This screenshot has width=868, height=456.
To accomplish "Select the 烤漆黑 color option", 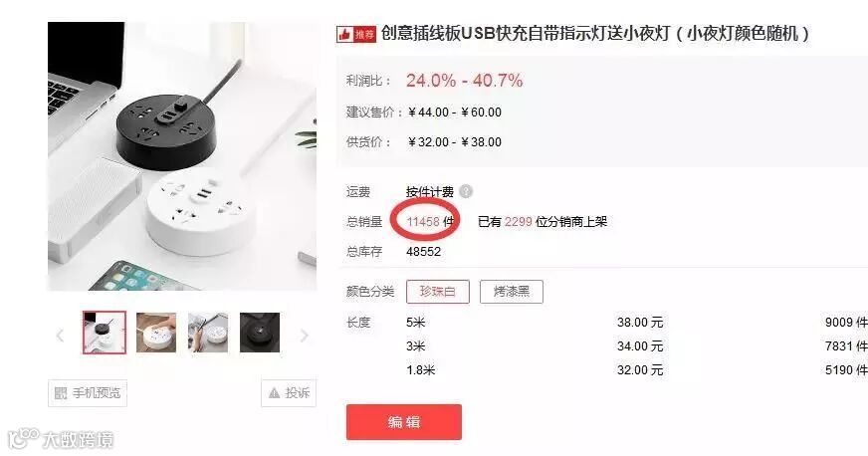I will tap(512, 292).
